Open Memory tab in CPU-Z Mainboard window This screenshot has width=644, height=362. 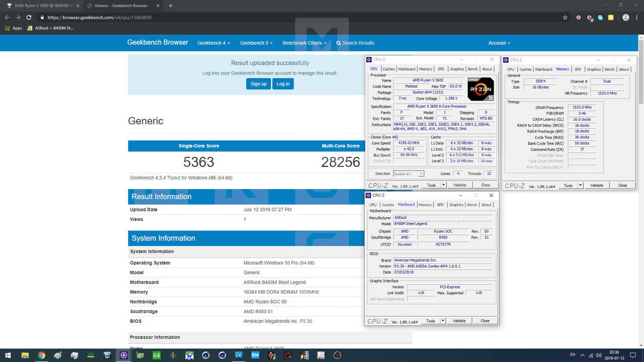(425, 205)
